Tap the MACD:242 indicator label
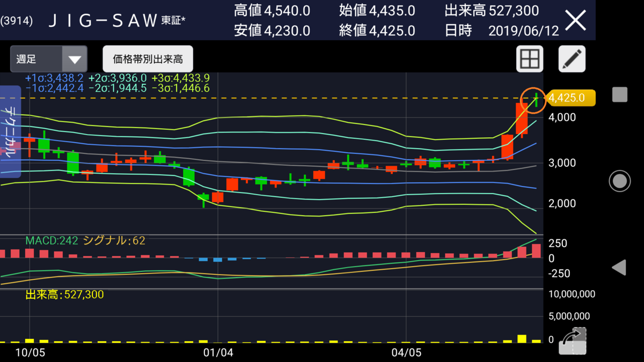The height and width of the screenshot is (362, 644). click(x=52, y=241)
